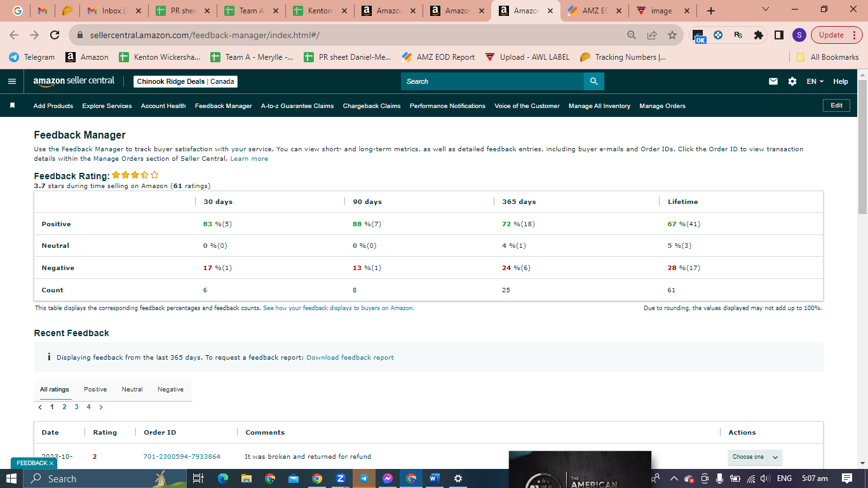The image size is (868, 488).
Task: Show hidden system tray icons
Action: (x=674, y=478)
